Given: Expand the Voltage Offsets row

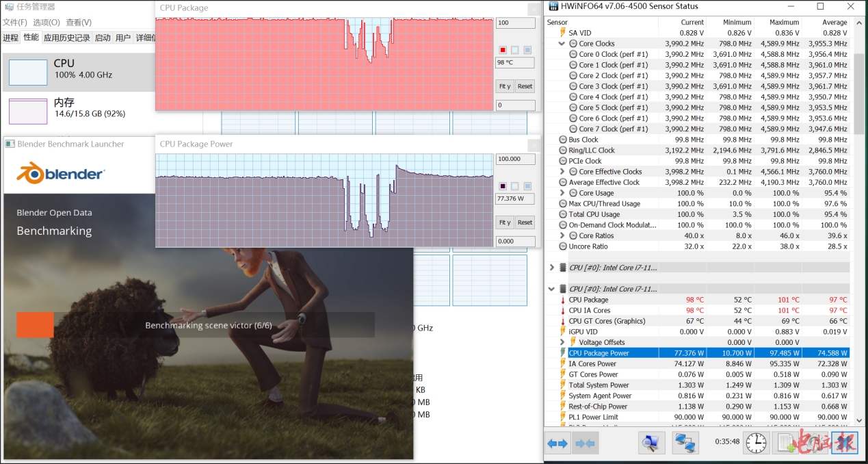Looking at the screenshot, I should tap(562, 342).
